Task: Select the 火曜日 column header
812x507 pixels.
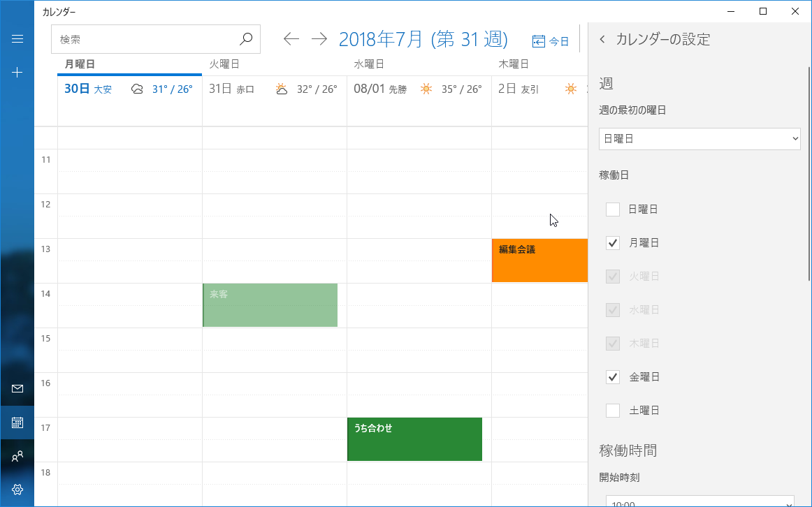Action: [224, 63]
